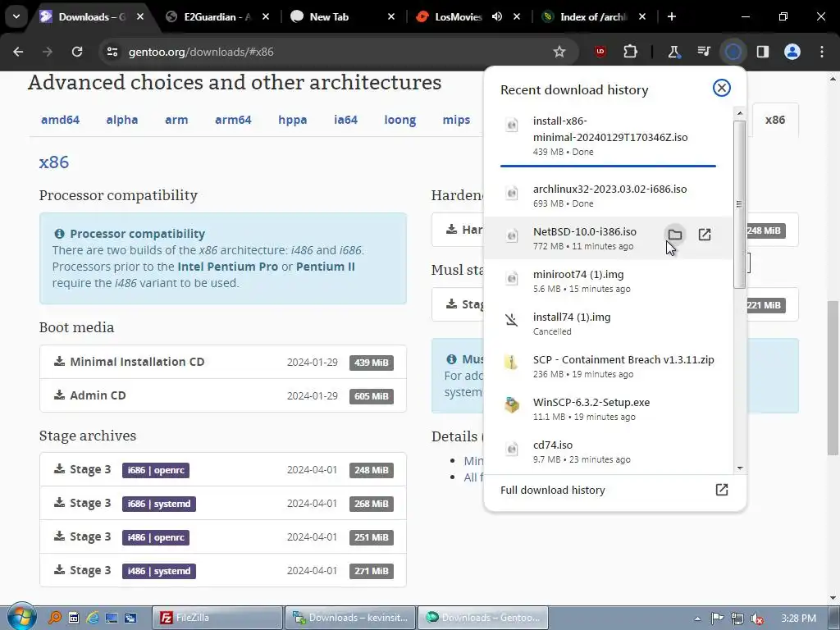Download Stage 3 i486 systemd archive
This screenshot has height=630, width=840.
(223, 571)
